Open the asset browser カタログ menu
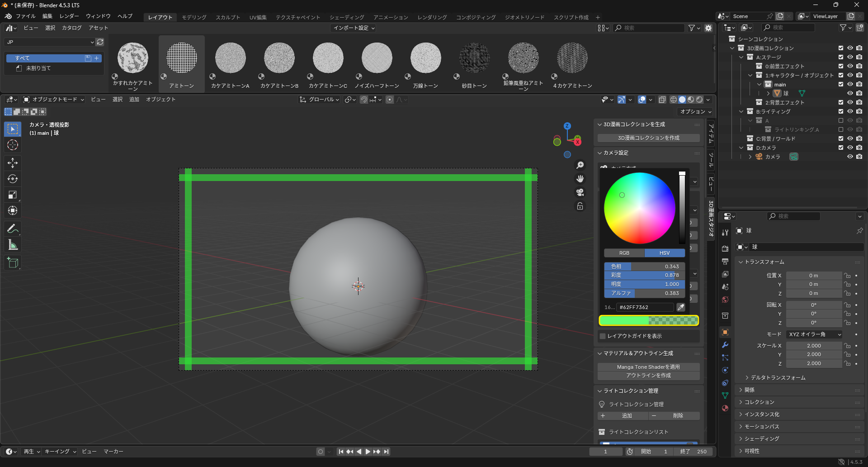The height and width of the screenshot is (467, 868). 72,28
